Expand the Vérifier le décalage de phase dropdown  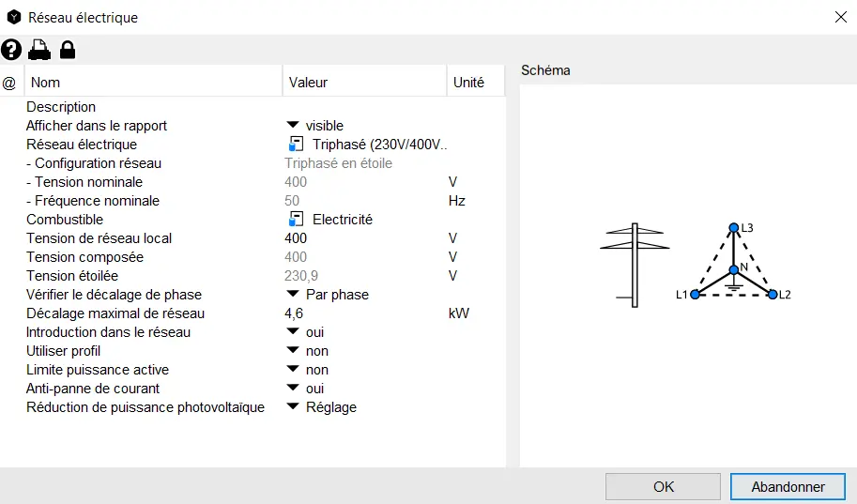[x=292, y=295]
